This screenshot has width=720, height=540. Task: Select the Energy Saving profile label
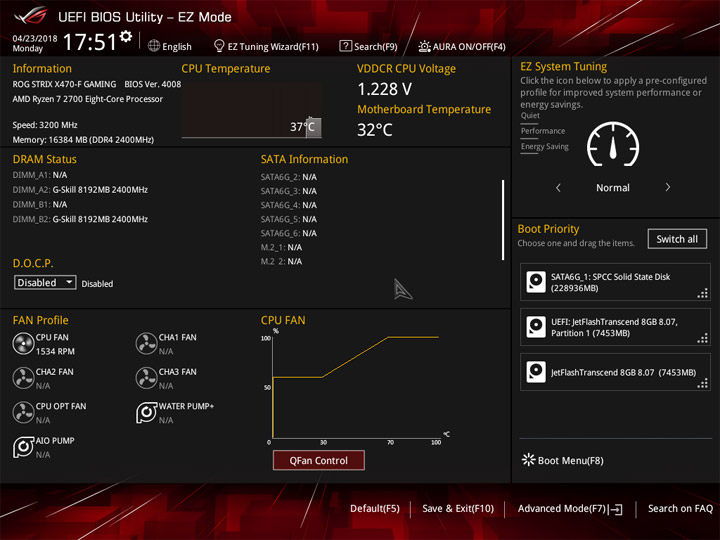pyautogui.click(x=544, y=146)
